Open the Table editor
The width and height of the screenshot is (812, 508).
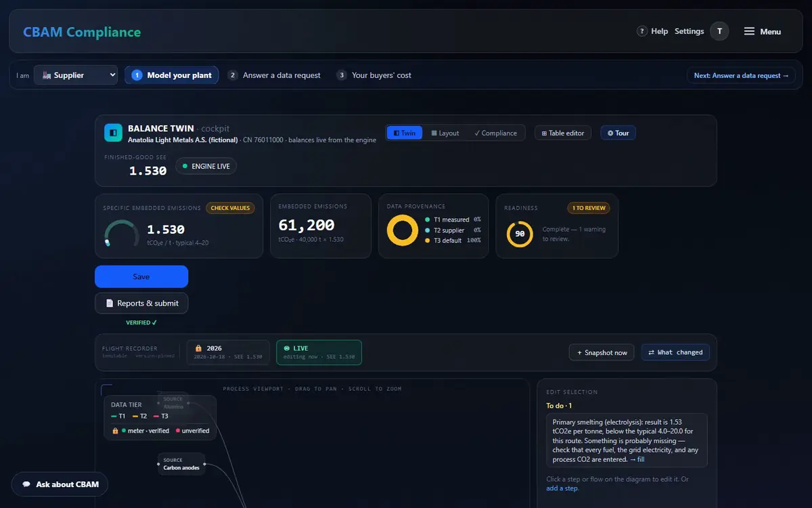point(563,133)
